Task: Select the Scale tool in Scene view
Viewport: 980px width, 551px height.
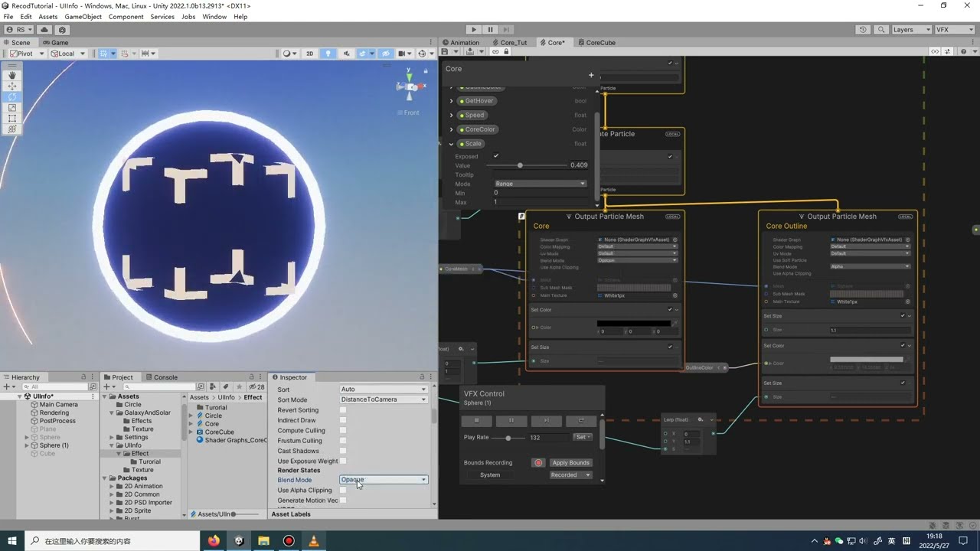Action: coord(12,108)
